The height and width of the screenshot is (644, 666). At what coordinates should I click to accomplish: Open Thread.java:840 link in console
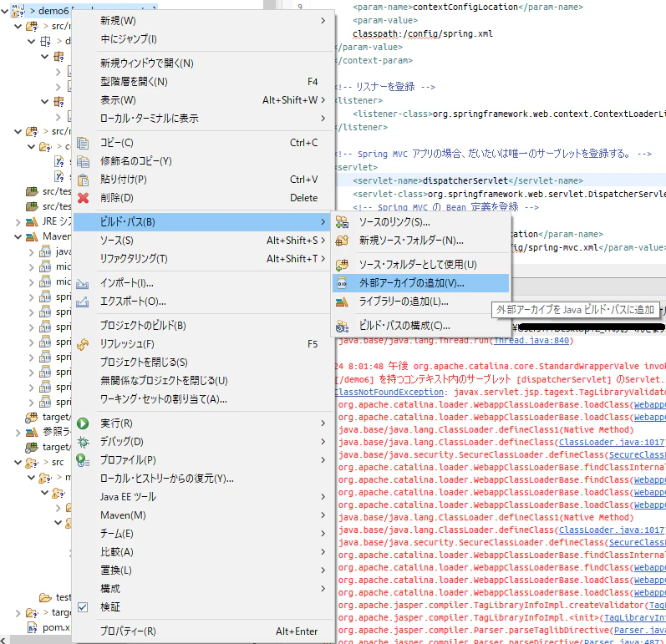(x=531, y=341)
